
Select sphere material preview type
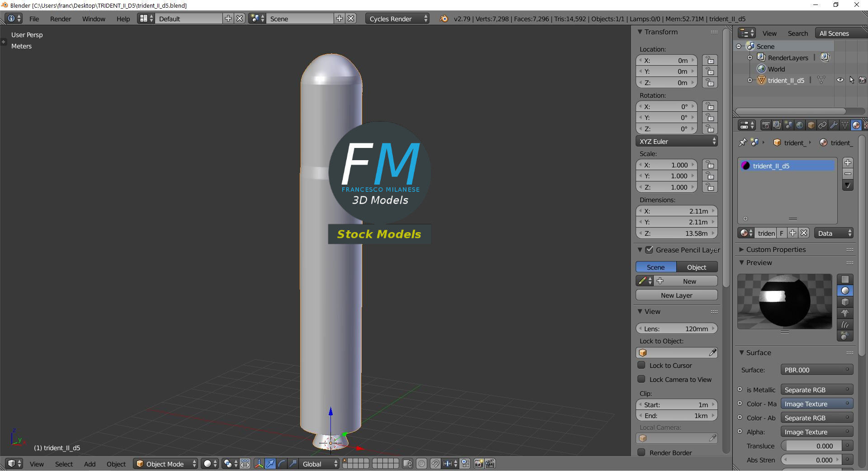845,291
